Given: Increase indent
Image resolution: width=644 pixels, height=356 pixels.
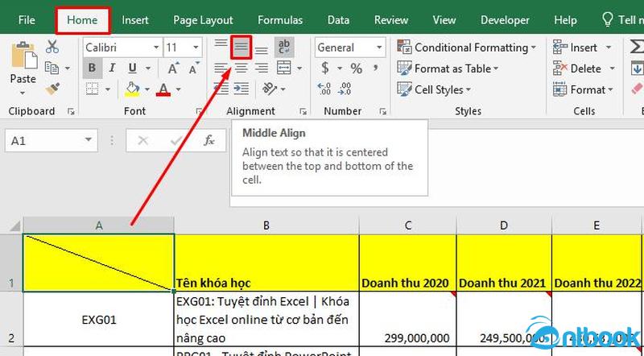Looking at the screenshot, I should point(242,89).
